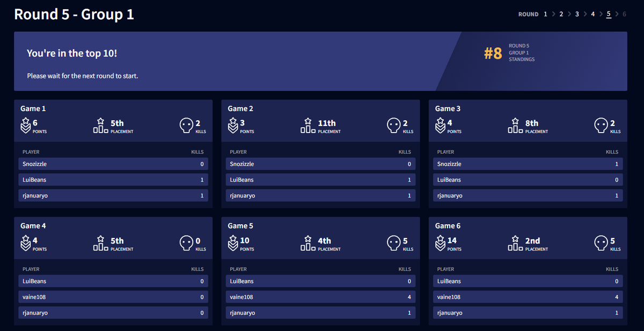Click the 10 points value in Game 5

tap(245, 241)
